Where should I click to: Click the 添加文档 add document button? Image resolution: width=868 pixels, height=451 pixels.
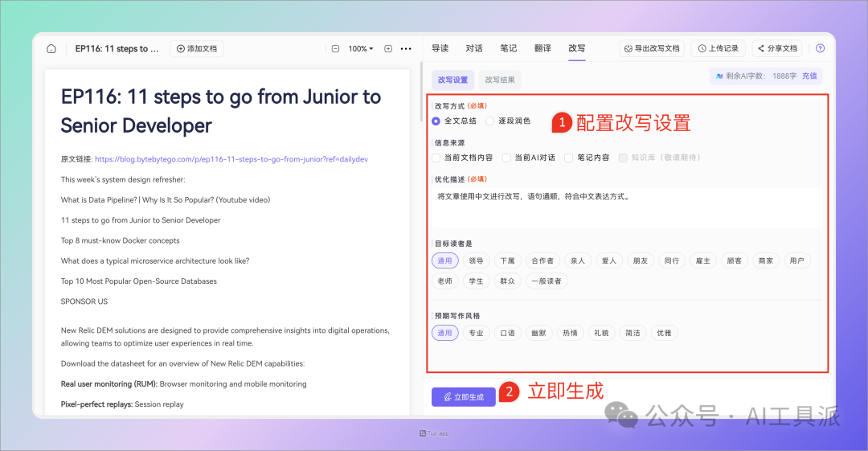(x=197, y=49)
